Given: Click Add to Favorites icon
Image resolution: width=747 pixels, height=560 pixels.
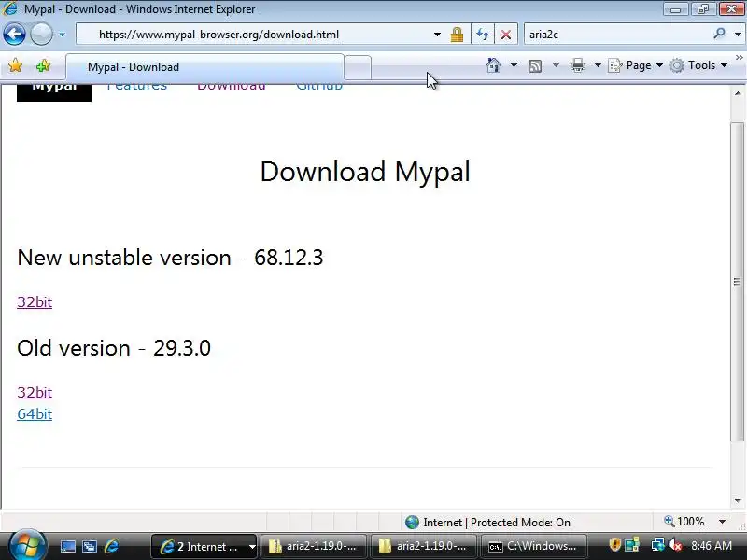Looking at the screenshot, I should pos(43,65).
